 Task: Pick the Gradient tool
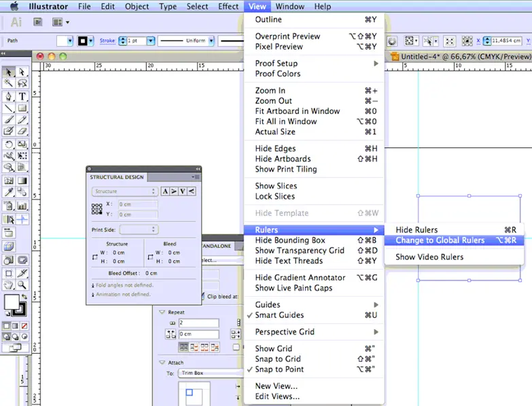22,181
